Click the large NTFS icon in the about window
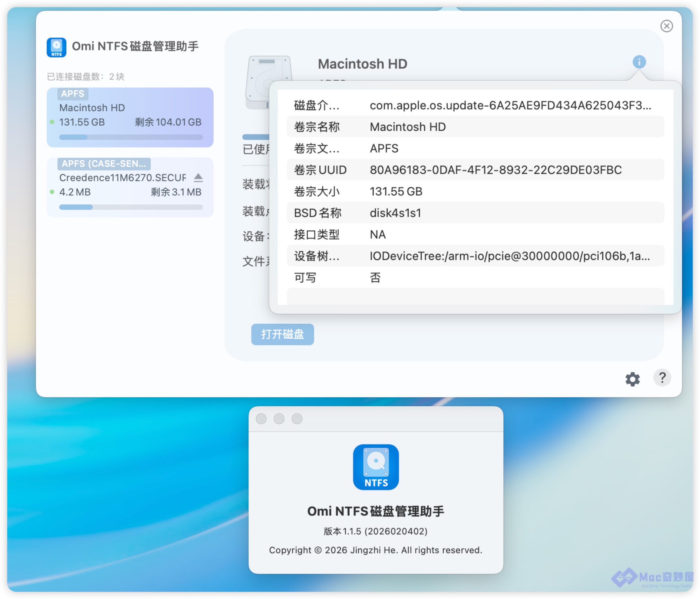Image resolution: width=700 pixels, height=599 pixels. [376, 467]
